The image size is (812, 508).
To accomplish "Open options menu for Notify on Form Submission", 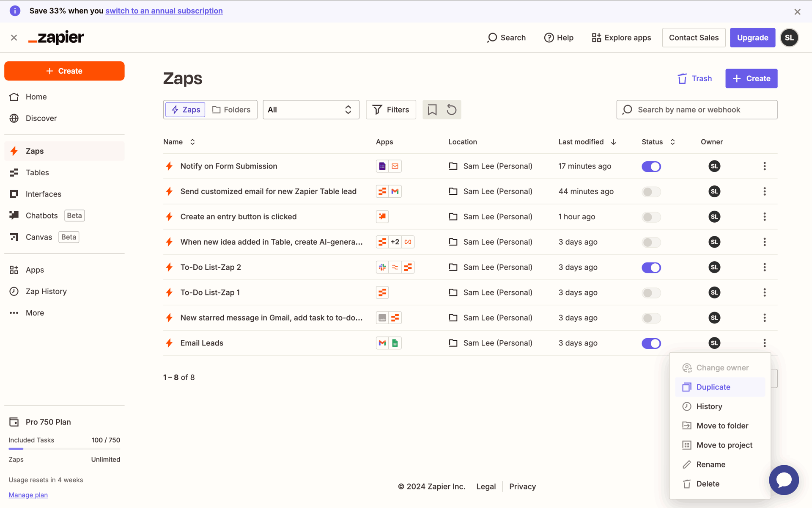I will (x=764, y=166).
